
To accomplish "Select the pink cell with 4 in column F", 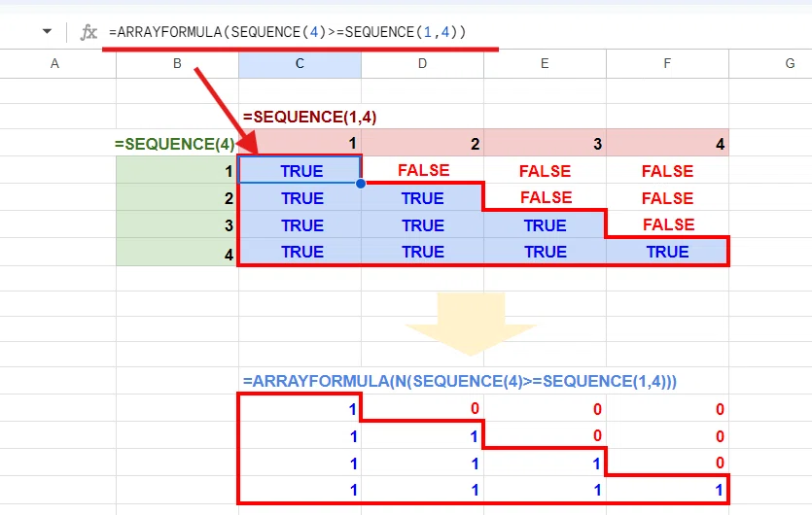I will point(667,143).
